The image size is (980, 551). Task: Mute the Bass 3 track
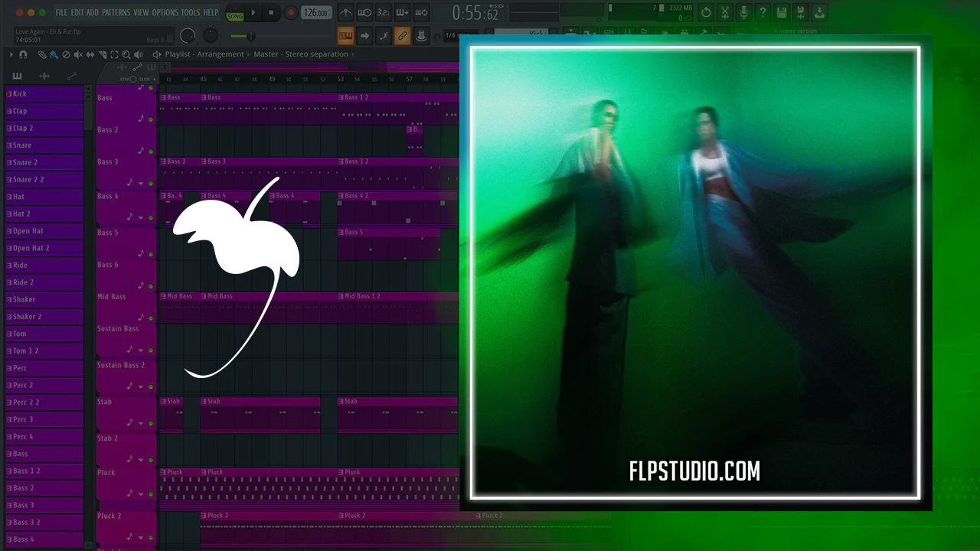[151, 184]
